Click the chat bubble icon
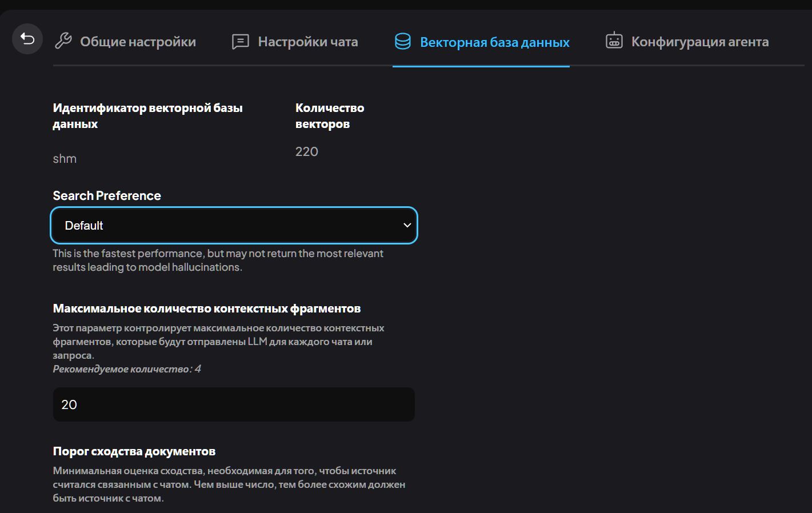This screenshot has height=513, width=812. coord(240,42)
